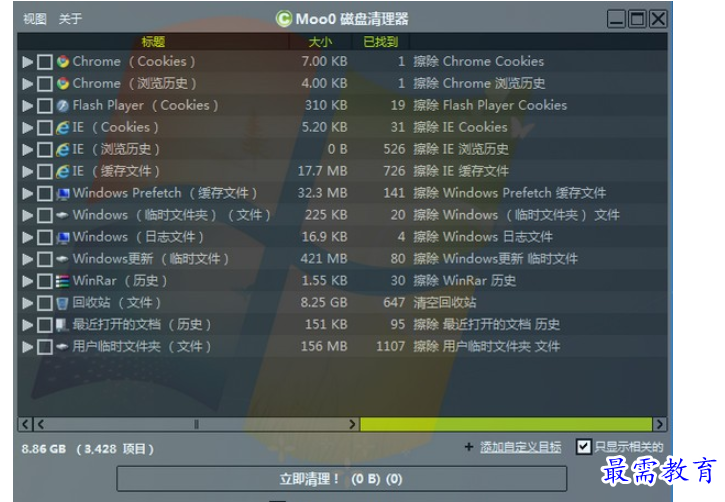This screenshot has width=725, height=502.
Task: Click the 17.7 MB size cell
Action: 322,171
